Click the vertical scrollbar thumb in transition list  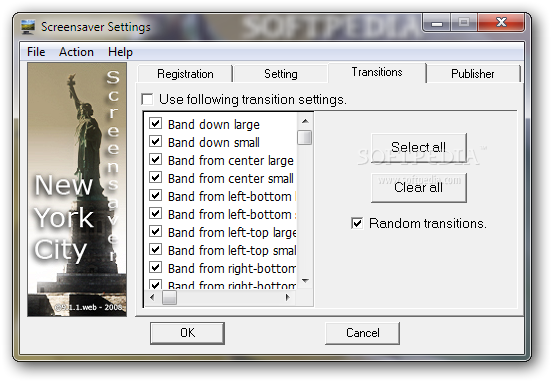[x=305, y=138]
